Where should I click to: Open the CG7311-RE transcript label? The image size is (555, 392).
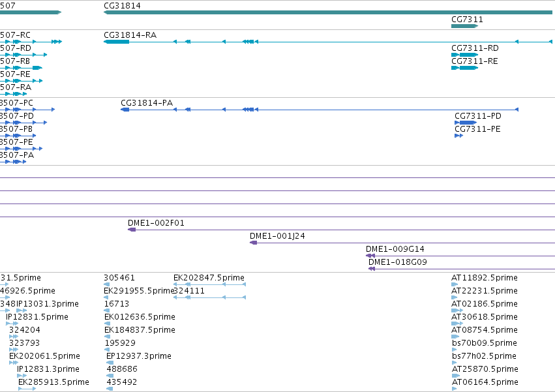tap(474, 61)
